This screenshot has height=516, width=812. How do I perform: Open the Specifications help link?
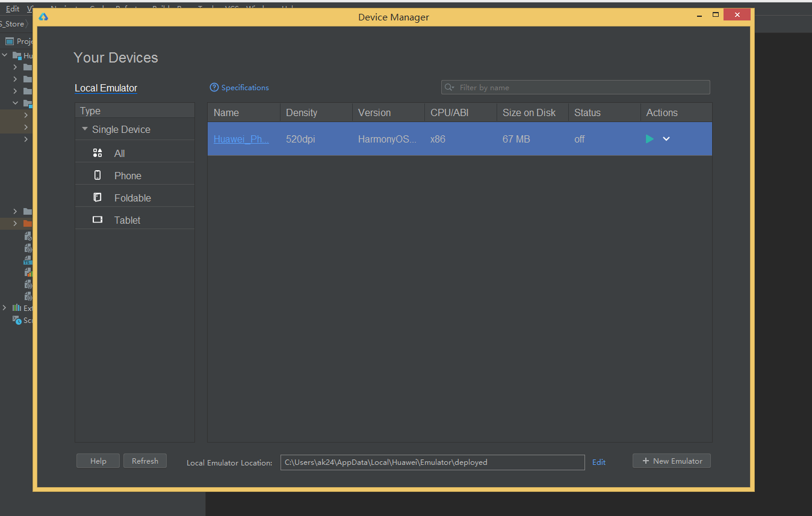(x=240, y=88)
